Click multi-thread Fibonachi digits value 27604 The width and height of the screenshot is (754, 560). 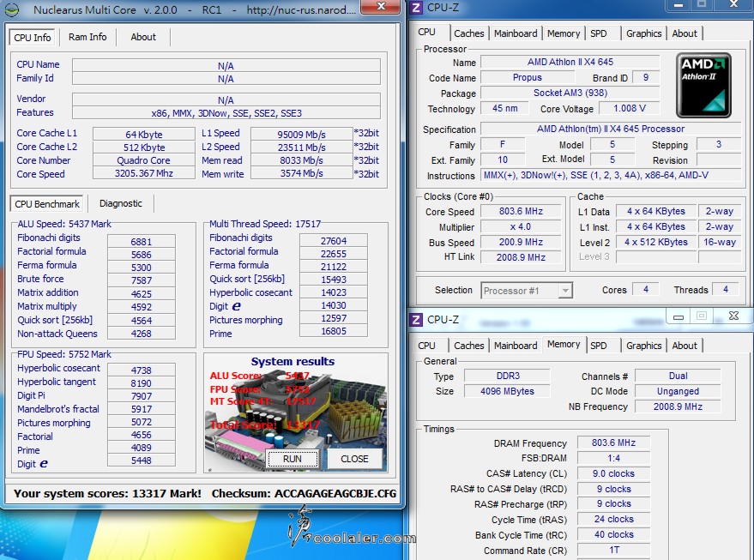click(333, 240)
